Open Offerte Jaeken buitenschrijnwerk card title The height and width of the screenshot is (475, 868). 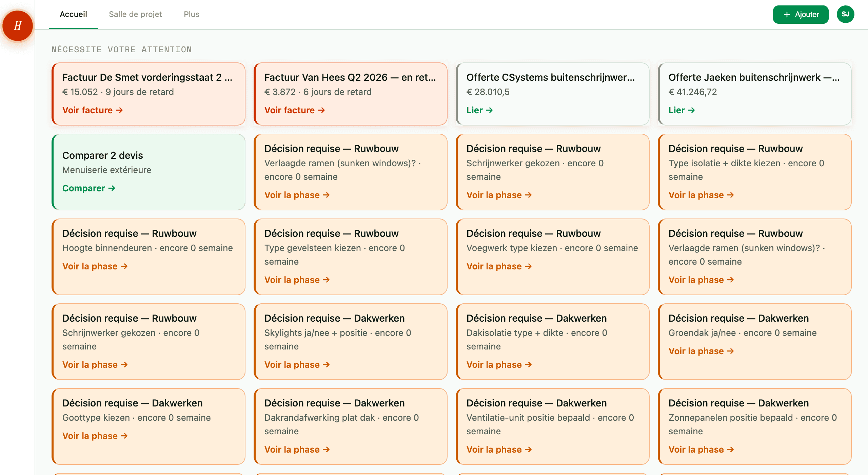click(754, 77)
